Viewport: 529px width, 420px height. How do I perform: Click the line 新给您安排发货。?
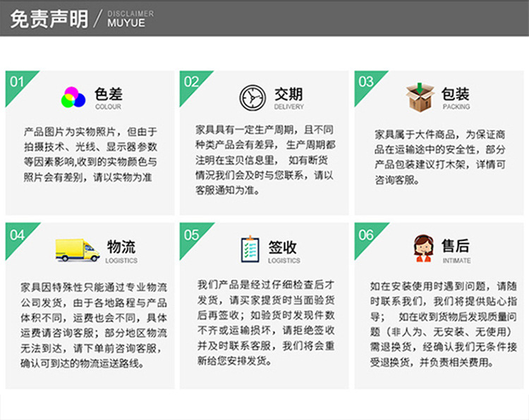pyautogui.click(x=235, y=360)
